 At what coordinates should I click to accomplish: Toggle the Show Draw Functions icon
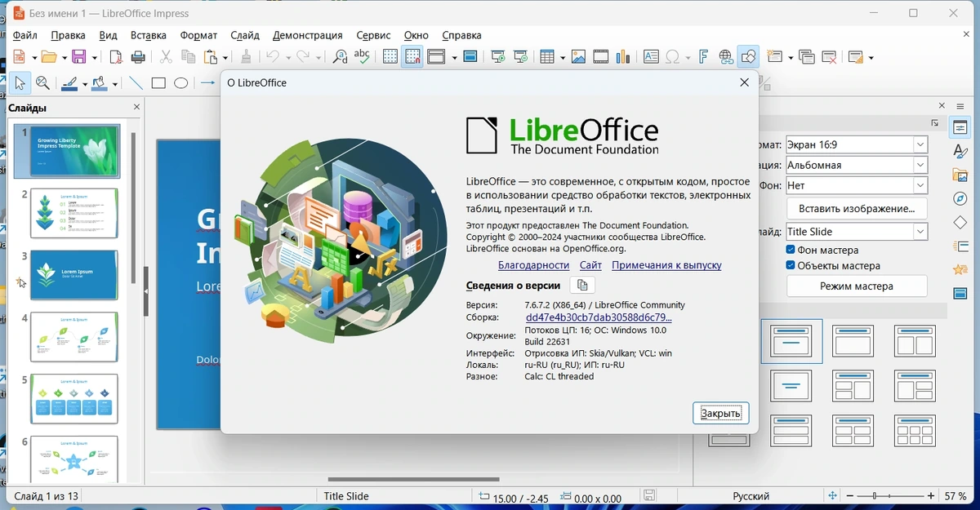coord(749,56)
